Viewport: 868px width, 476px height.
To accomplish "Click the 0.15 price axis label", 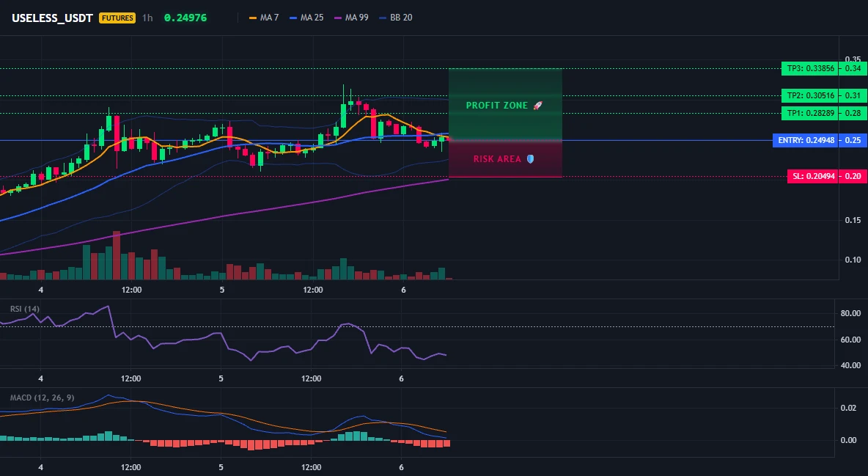I will click(853, 220).
